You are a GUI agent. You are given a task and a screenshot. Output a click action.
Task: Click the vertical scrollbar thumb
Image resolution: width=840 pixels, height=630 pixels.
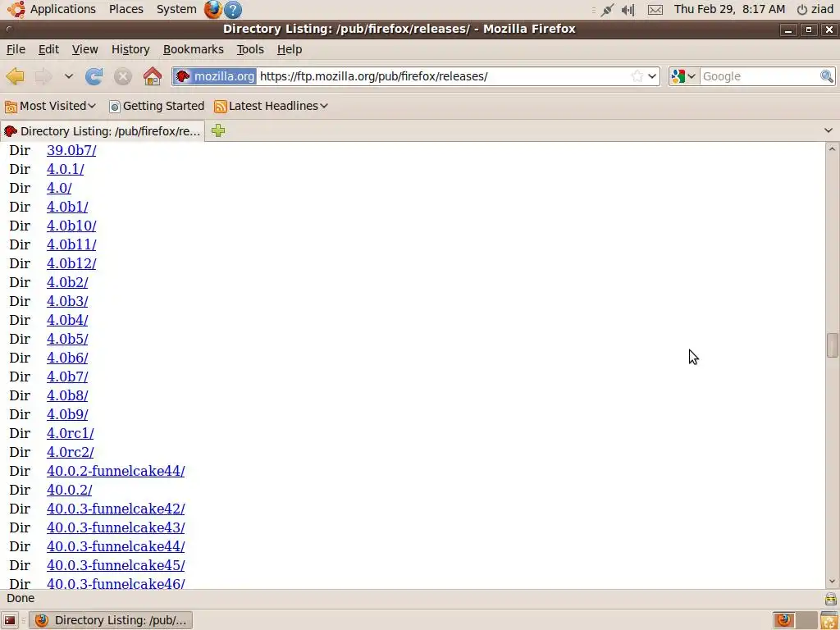[832, 345]
